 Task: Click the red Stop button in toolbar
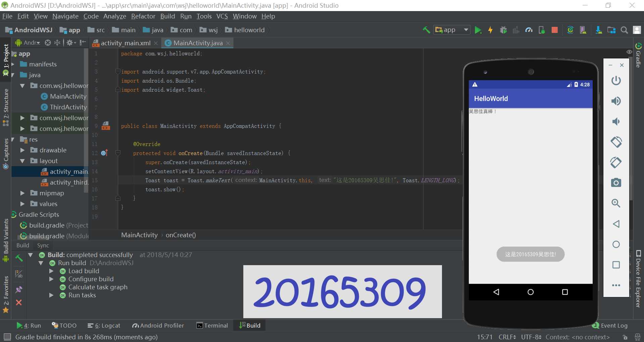(554, 30)
